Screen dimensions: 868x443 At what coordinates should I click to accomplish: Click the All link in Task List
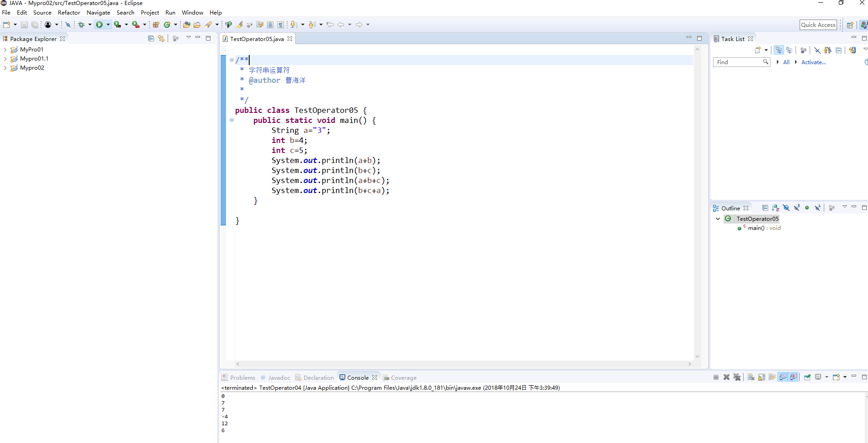pyautogui.click(x=786, y=62)
